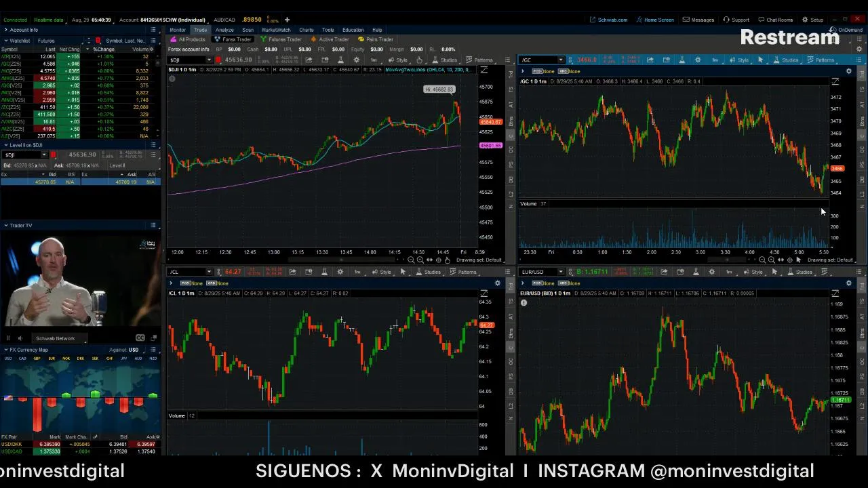The height and width of the screenshot is (488, 868).
Task: Go to the MarketWatch tab
Action: pos(276,30)
